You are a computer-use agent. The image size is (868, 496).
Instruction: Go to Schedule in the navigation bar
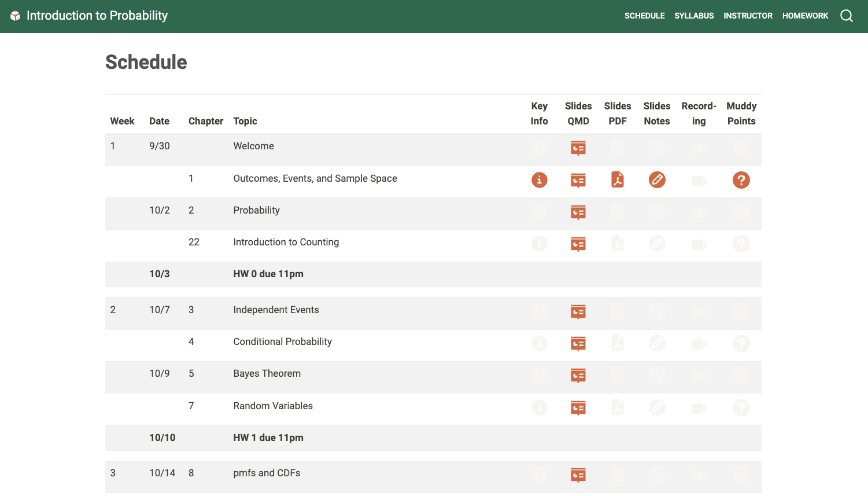(x=644, y=16)
